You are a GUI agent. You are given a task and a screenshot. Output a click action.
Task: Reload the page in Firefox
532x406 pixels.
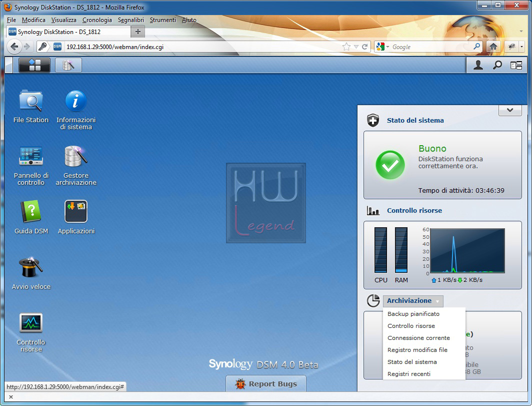tap(364, 47)
